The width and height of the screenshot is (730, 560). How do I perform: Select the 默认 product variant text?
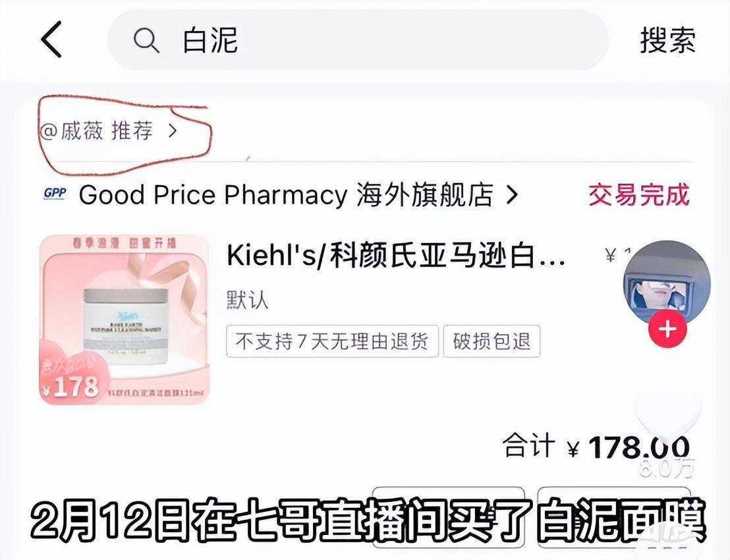(x=247, y=299)
